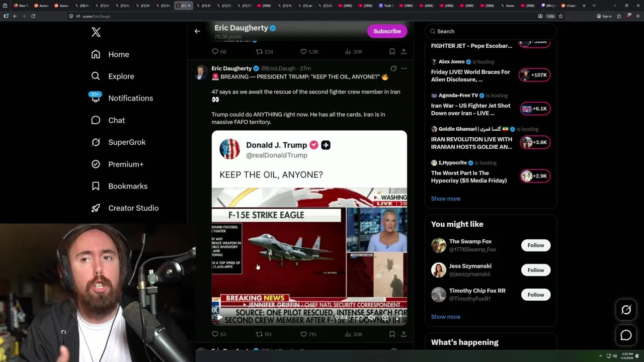This screenshot has height=362, width=644.
Task: Follow The Swamp Fox
Action: 535,245
